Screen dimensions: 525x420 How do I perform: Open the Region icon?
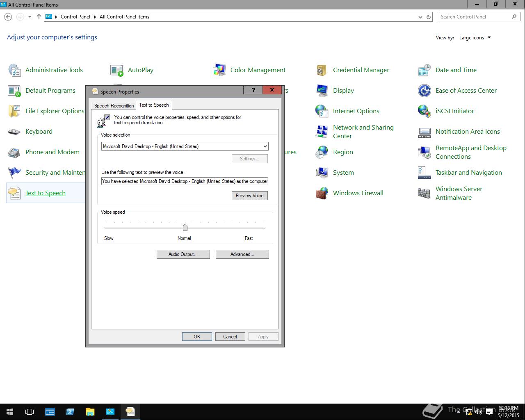(322, 152)
